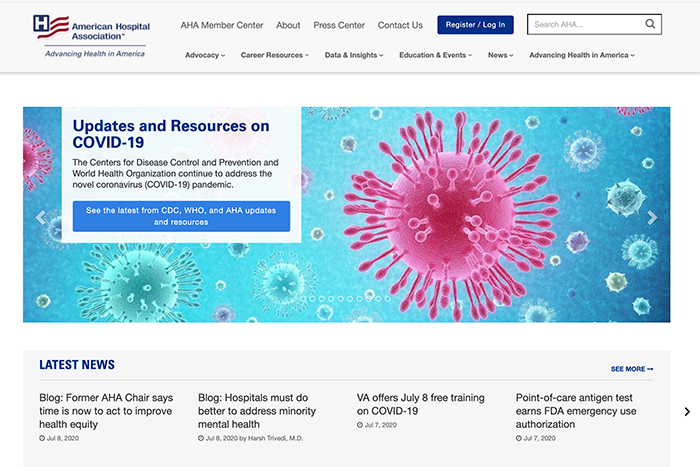Open the Data & Insights dropdown
The height and width of the screenshot is (467, 700).
354,55
